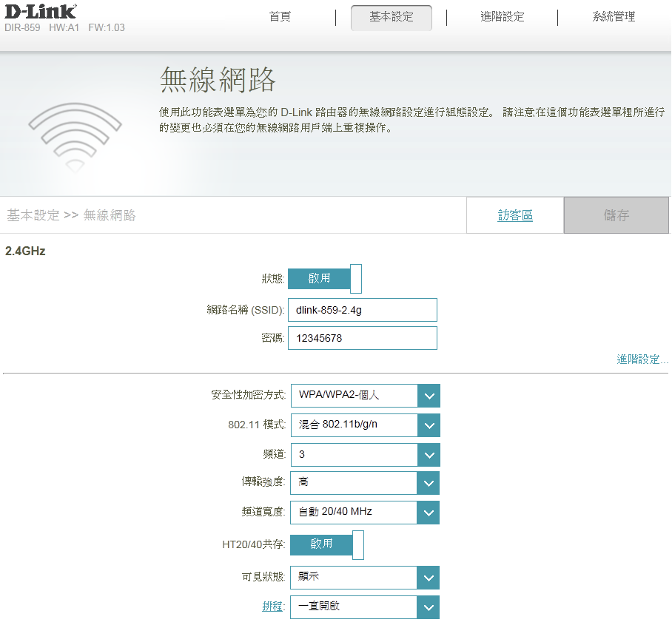Click the 網路名稱 (SSID) text field
This screenshot has height=625, width=672.
(362, 310)
